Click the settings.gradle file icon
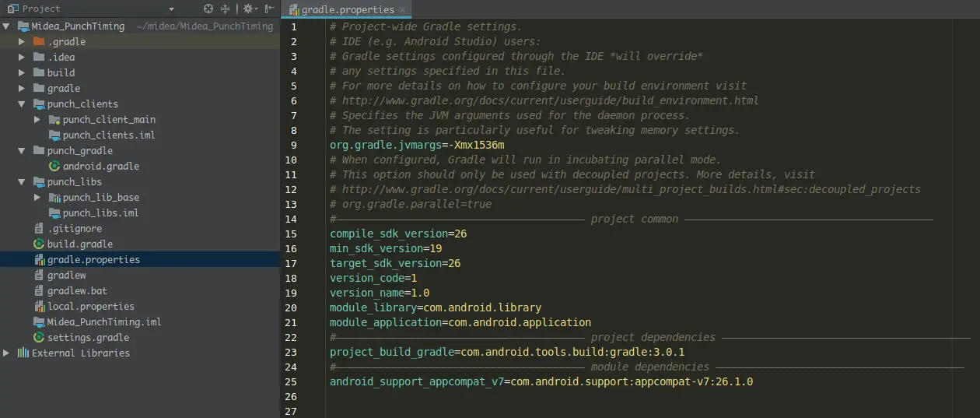The image size is (980, 418). (39, 337)
